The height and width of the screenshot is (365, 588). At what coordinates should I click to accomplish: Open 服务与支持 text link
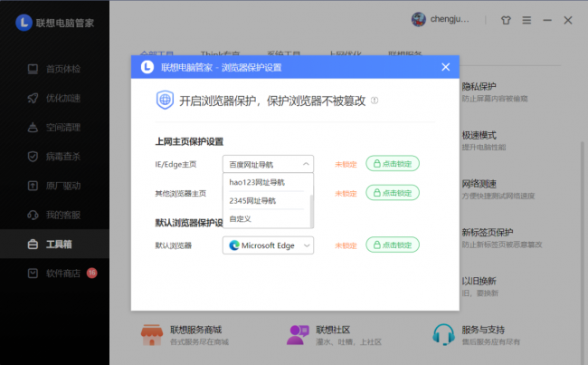483,330
